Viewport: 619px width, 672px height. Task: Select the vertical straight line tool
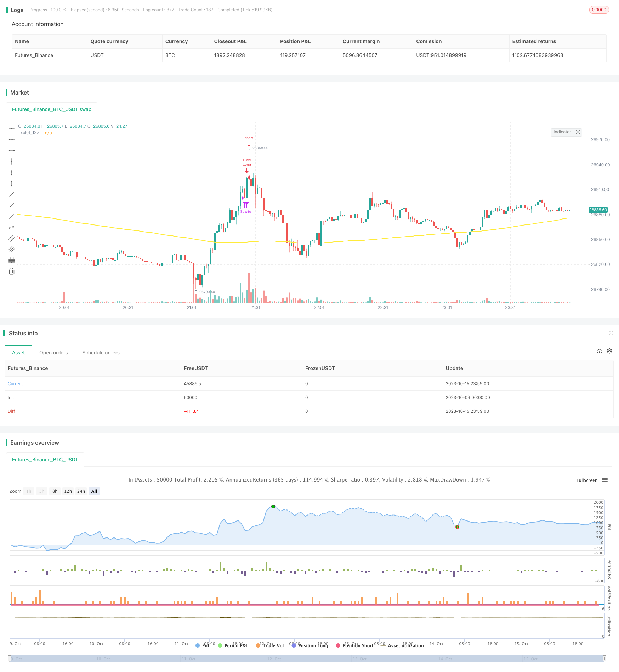pos(12,161)
